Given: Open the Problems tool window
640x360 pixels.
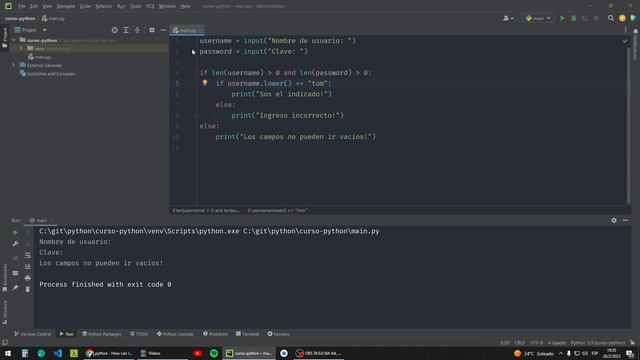Looking at the screenshot, I should [x=215, y=334].
